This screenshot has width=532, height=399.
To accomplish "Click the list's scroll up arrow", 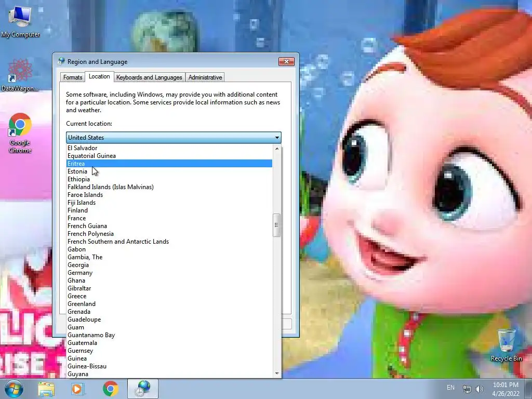I will (x=277, y=148).
